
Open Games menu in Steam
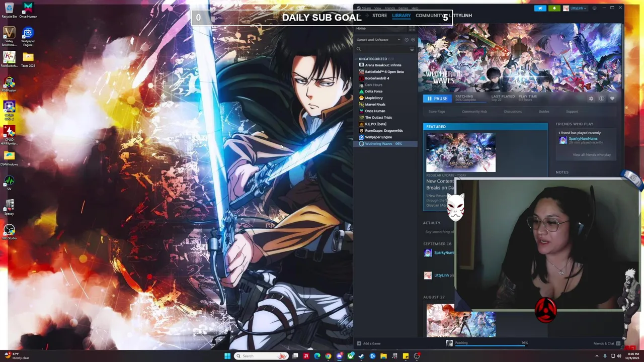(403, 8)
